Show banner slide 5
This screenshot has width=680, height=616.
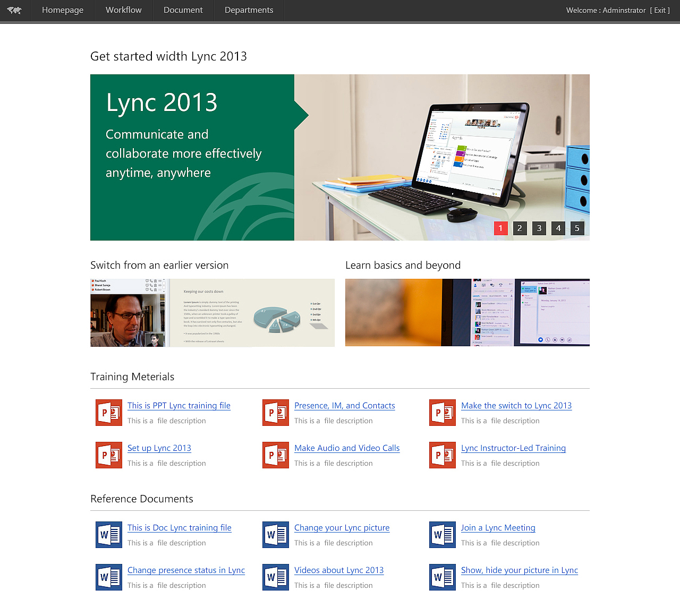(x=577, y=228)
